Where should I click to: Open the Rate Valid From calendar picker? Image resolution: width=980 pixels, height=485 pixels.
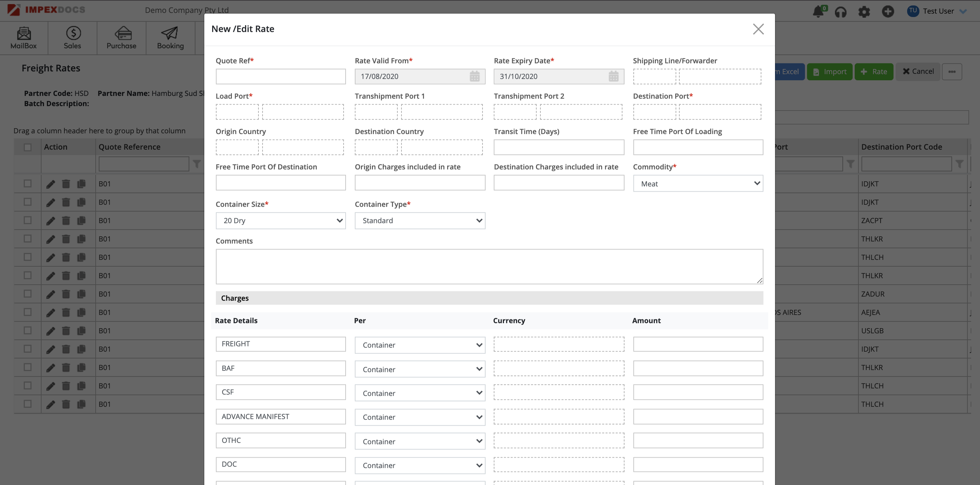point(474,77)
